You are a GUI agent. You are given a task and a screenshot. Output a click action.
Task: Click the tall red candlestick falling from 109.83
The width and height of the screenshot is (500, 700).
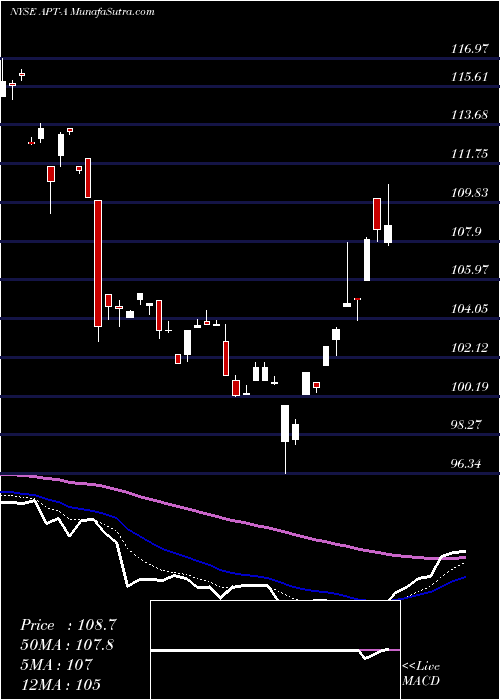(98, 271)
